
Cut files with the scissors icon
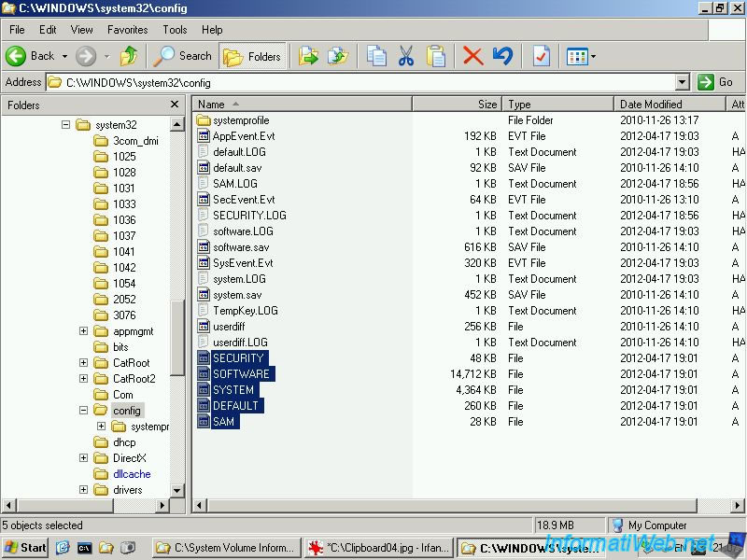406,56
